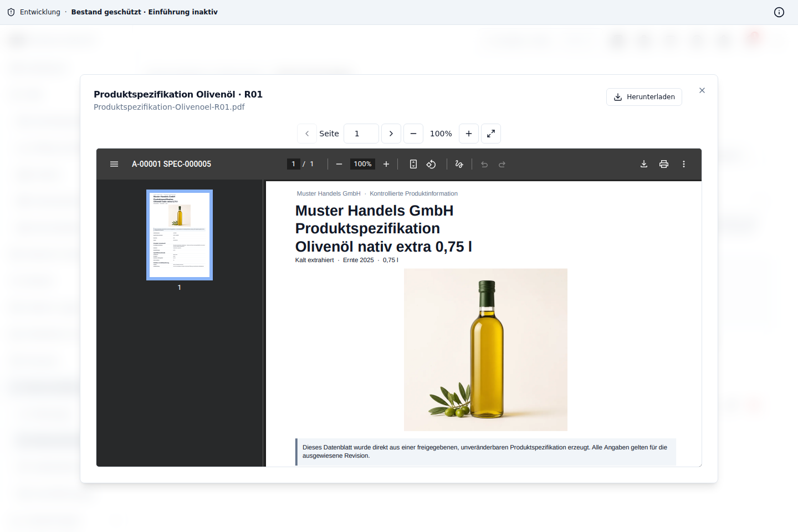Download the PDF from viewer toolbar
This screenshot has height=532, width=798.
point(644,164)
